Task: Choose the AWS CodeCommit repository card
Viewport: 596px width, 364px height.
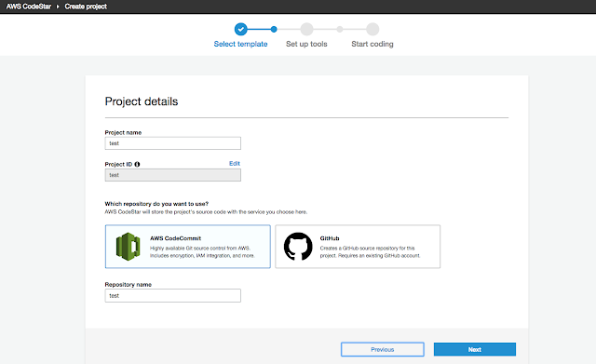Action: pos(188,247)
